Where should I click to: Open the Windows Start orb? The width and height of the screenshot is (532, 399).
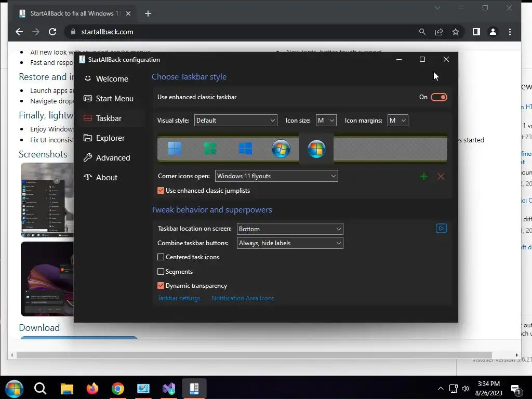[x=14, y=389]
